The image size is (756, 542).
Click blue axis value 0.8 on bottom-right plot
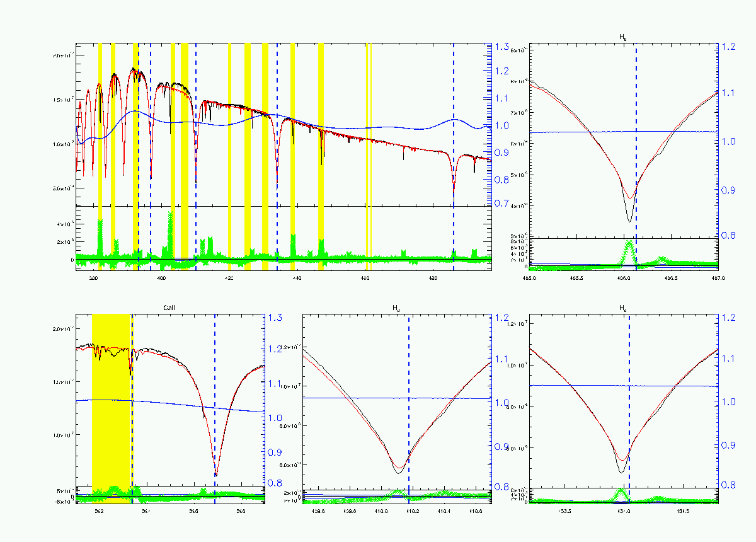coord(729,485)
